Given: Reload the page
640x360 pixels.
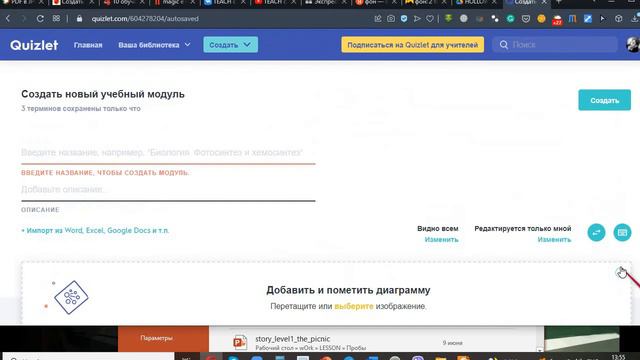Looking at the screenshot, I should (x=40, y=19).
